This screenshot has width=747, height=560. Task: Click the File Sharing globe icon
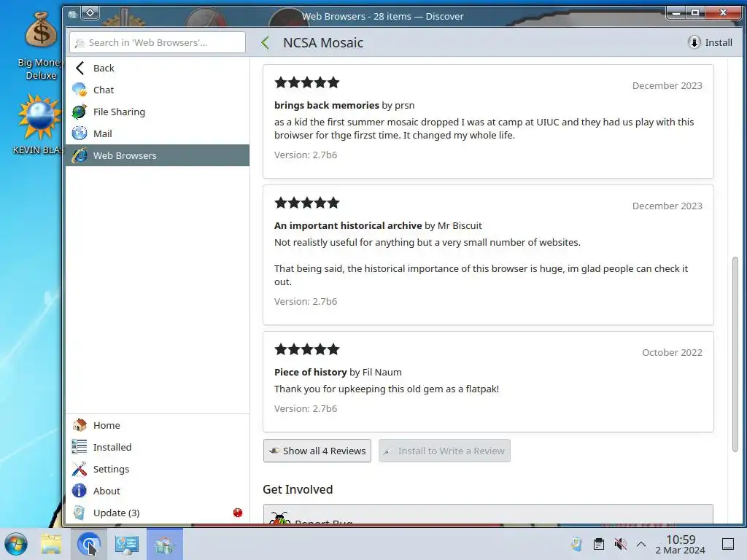click(x=80, y=112)
